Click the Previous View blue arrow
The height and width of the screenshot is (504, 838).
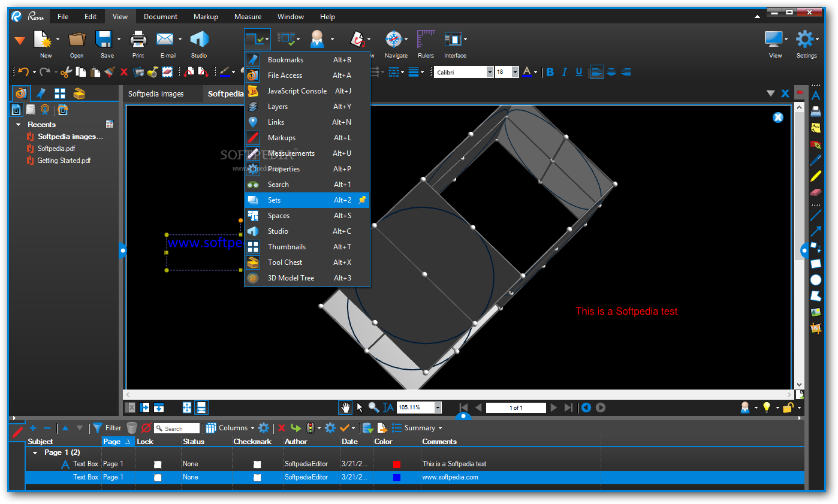pyautogui.click(x=586, y=408)
